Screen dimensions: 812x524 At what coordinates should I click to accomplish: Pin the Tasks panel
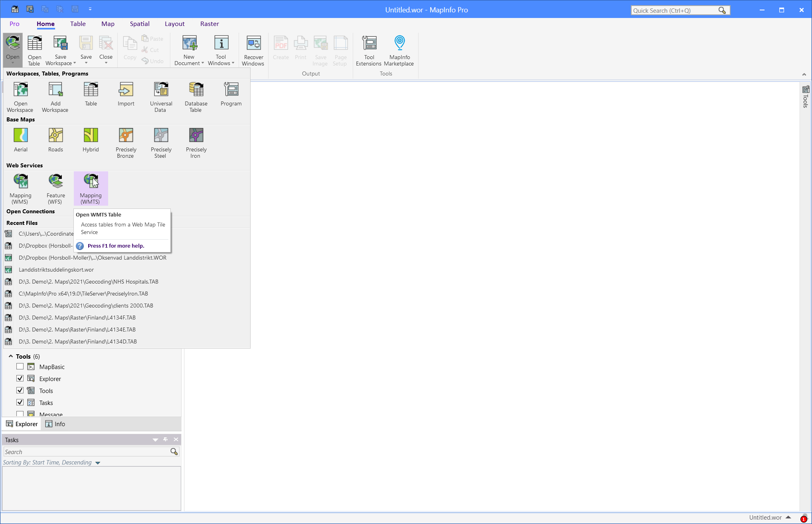click(x=166, y=439)
